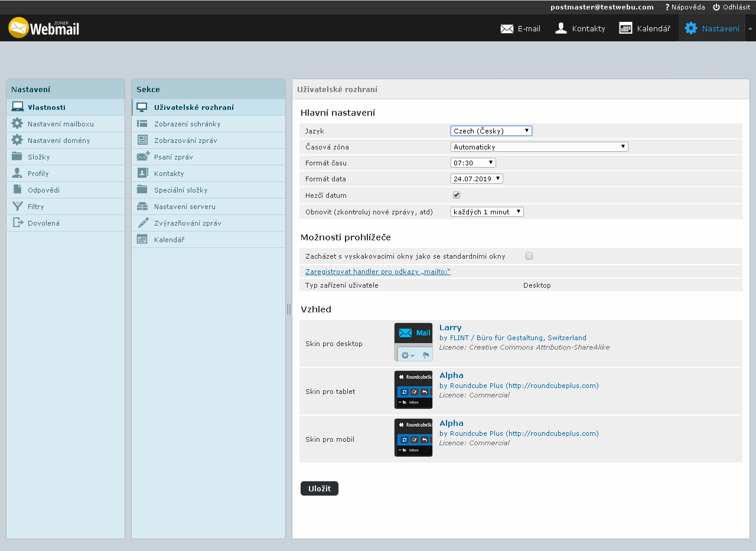Screen dimensions: 756x551
Task: Open Nastavení mailboxu in settings menu
Action: [60, 124]
